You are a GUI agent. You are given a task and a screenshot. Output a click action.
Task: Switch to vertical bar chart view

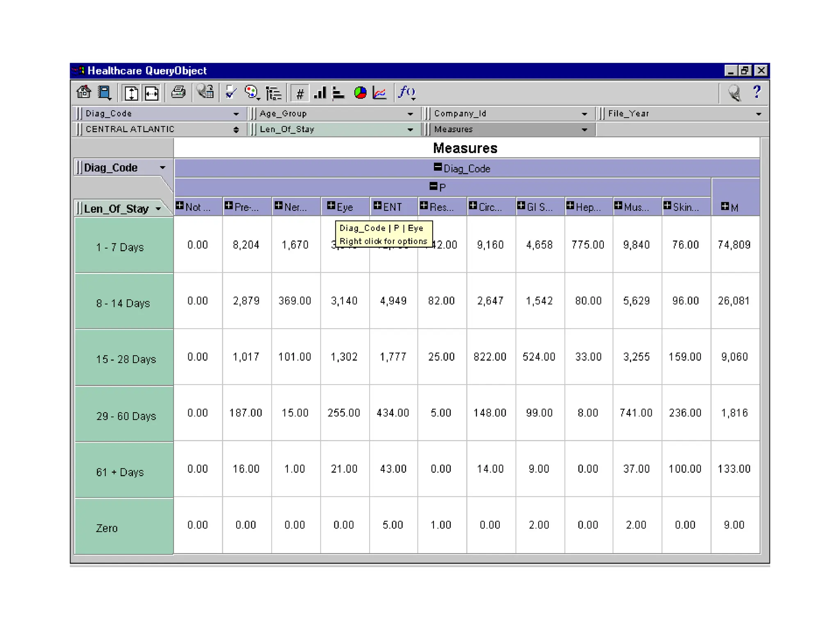(x=320, y=93)
